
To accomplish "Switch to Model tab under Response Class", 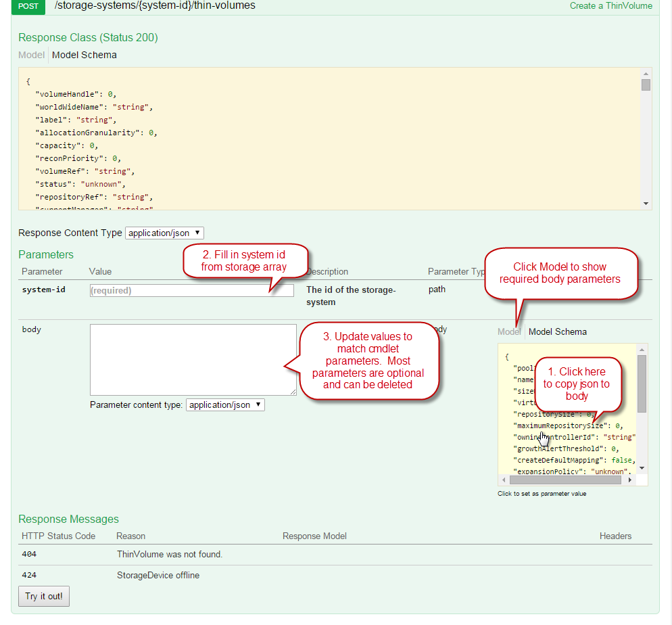I will click(x=31, y=55).
